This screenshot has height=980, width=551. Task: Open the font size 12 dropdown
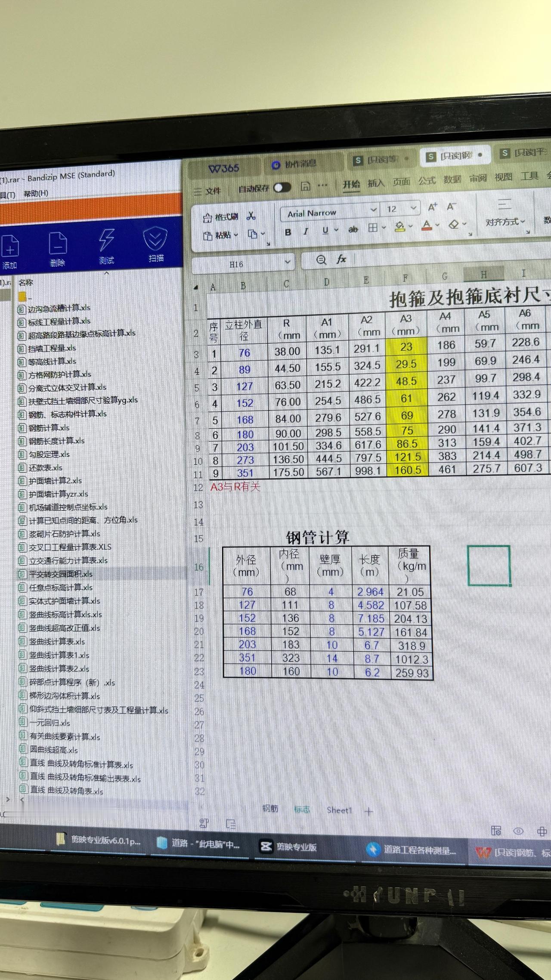click(413, 208)
